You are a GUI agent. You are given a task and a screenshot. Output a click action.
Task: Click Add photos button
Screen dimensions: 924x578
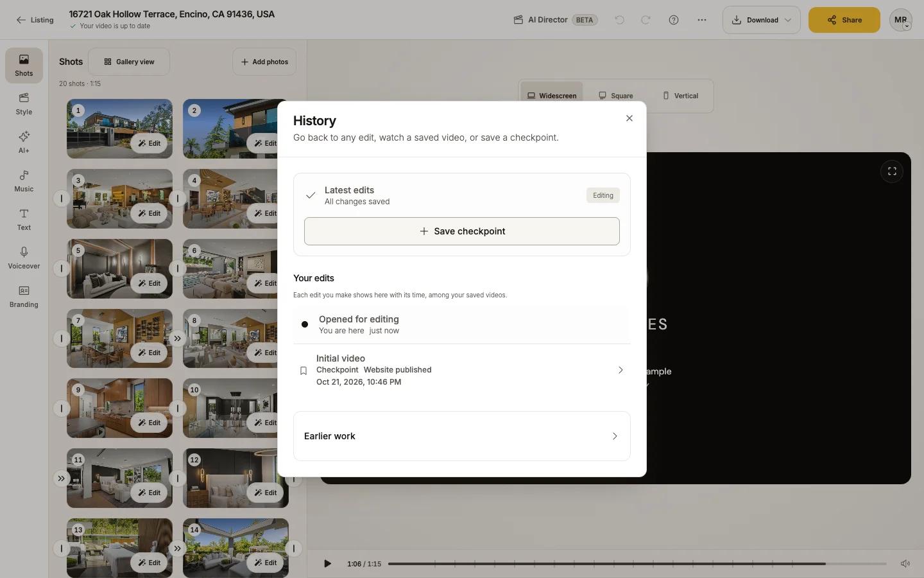point(264,62)
